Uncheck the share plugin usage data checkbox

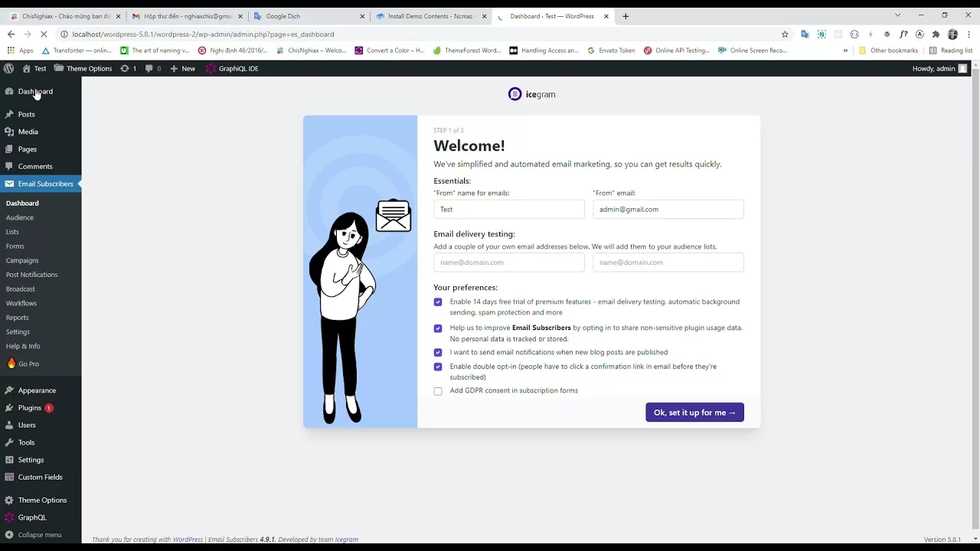pyautogui.click(x=438, y=328)
